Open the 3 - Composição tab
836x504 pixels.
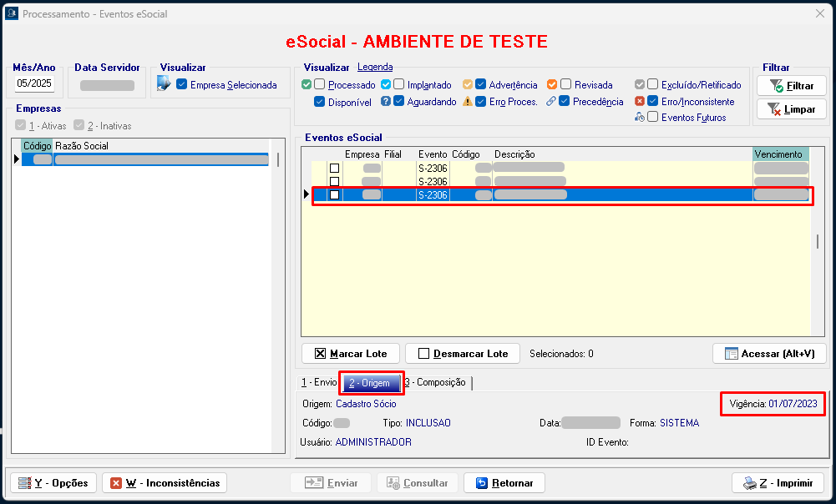(436, 382)
